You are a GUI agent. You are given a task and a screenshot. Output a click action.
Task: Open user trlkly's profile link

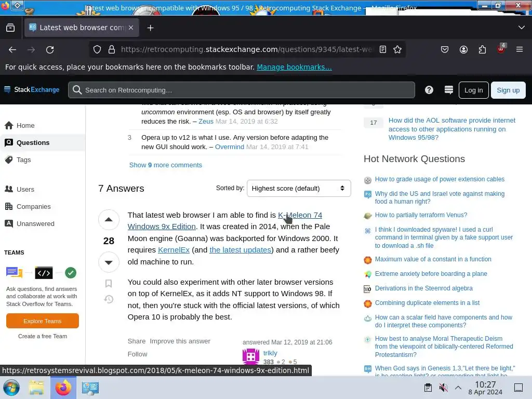tap(270, 353)
